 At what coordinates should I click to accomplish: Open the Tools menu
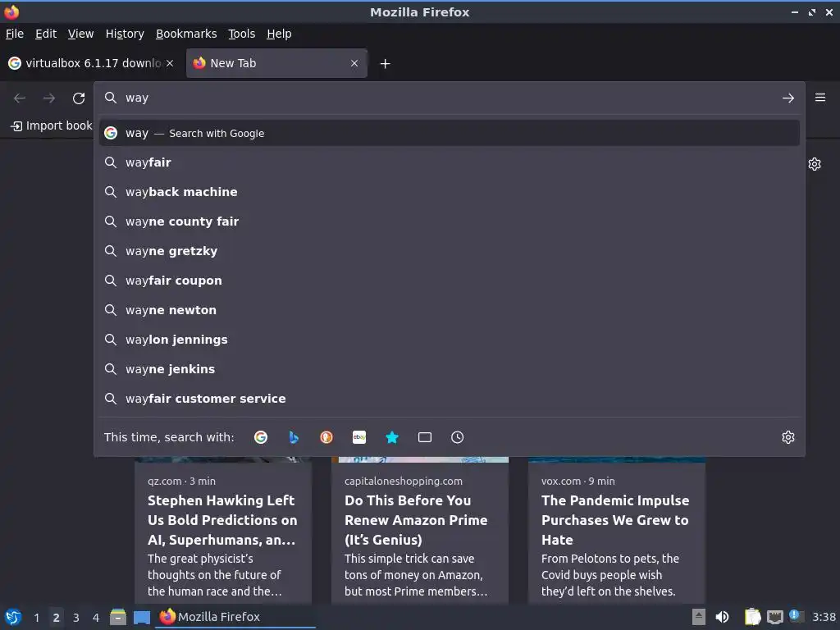pos(242,34)
